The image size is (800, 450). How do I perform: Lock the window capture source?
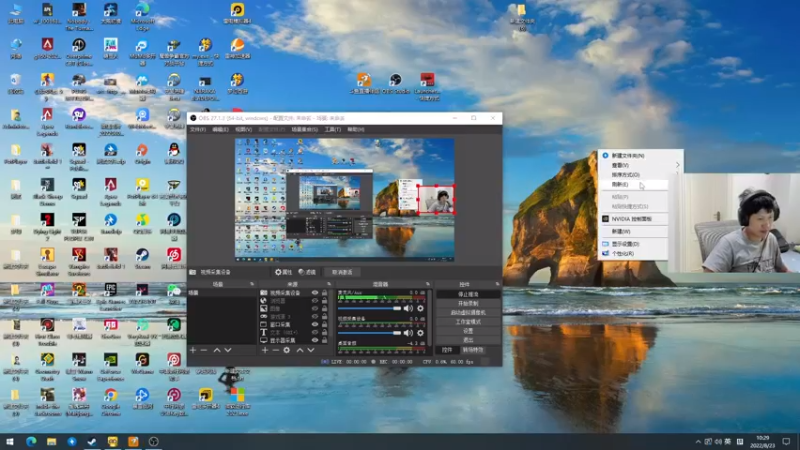point(324,324)
